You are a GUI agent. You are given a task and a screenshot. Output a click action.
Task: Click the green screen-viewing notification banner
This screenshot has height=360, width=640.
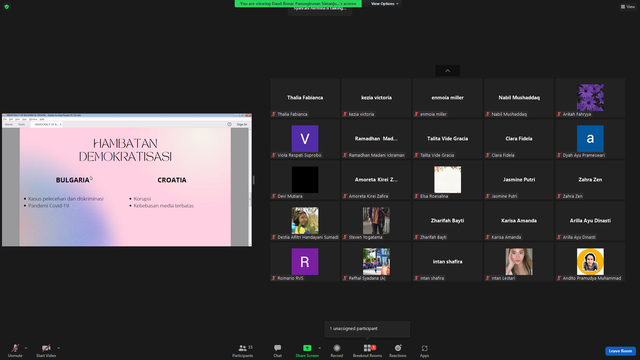[298, 4]
